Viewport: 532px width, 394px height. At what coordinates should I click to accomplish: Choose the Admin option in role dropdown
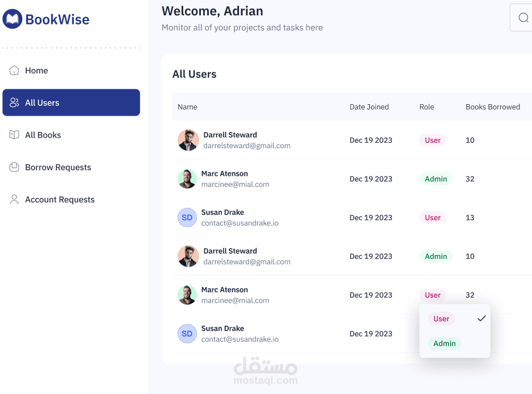click(444, 343)
